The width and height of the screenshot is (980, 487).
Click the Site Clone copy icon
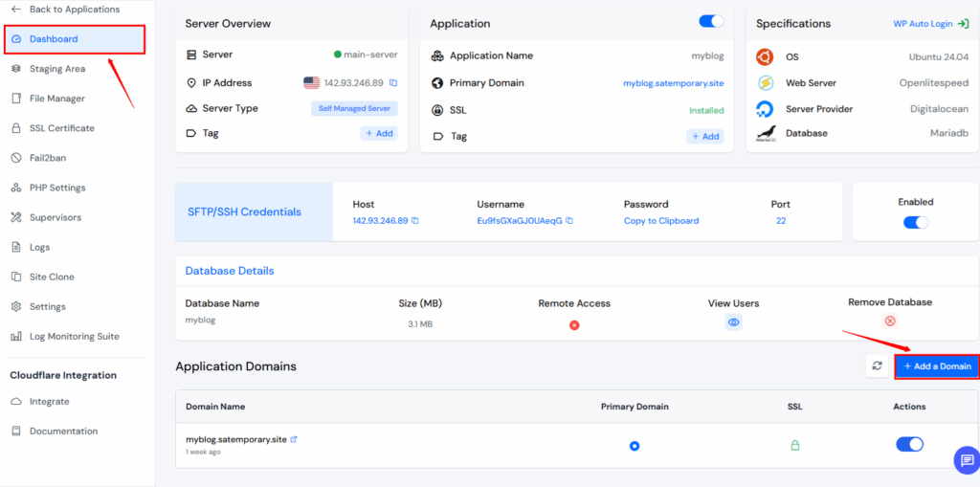pyautogui.click(x=16, y=277)
